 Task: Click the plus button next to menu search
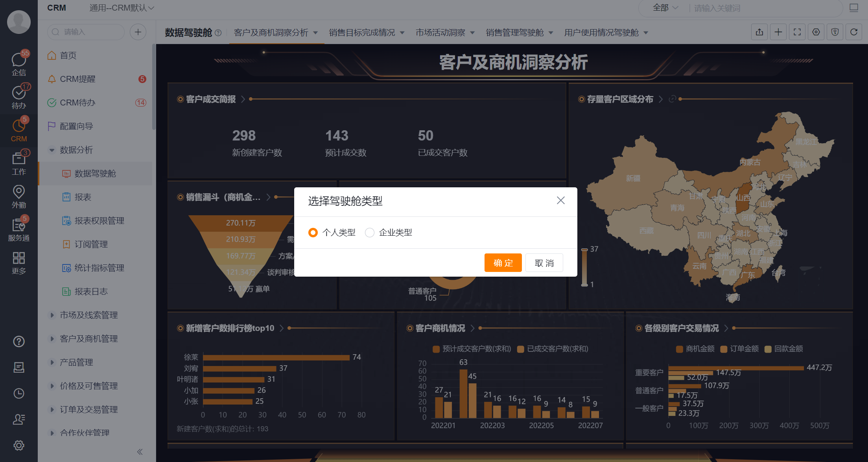tap(138, 32)
